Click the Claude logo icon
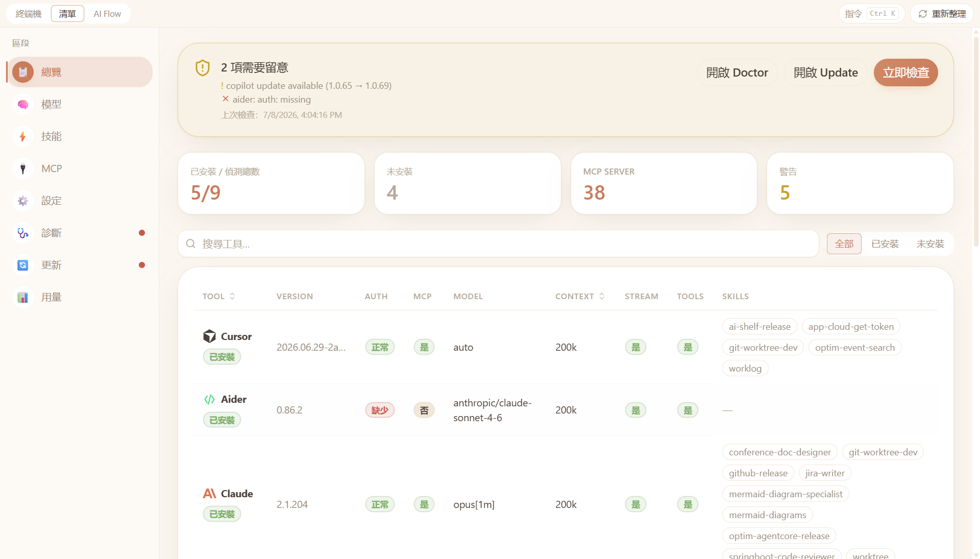 pos(209,493)
